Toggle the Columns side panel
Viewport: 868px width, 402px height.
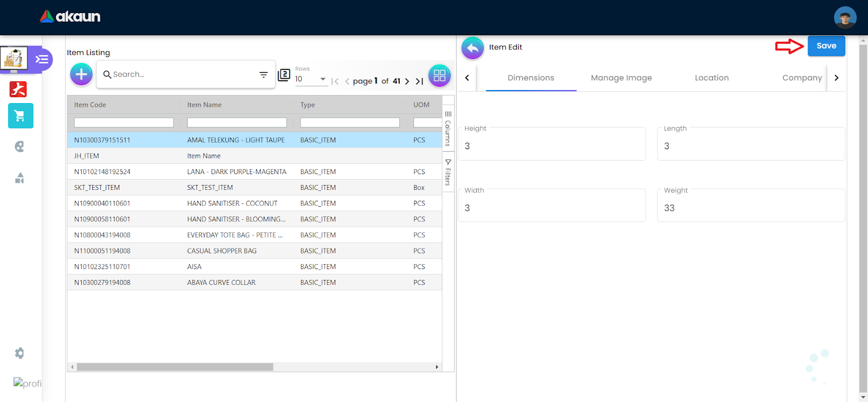(x=448, y=128)
